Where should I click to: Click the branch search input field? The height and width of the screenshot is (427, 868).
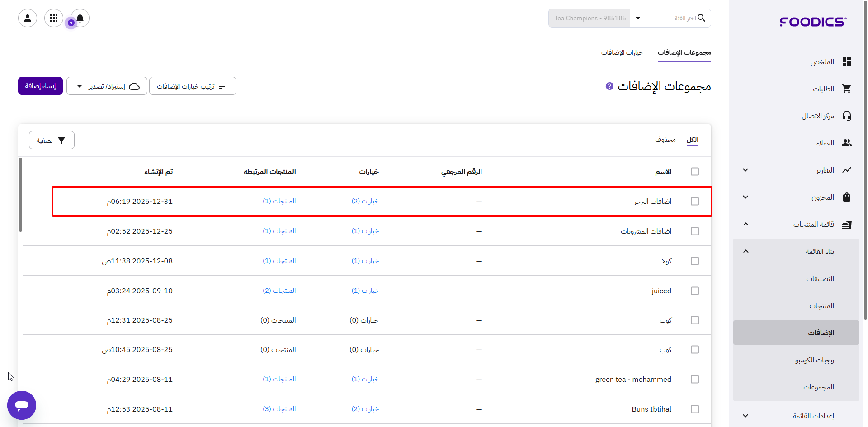coord(674,19)
